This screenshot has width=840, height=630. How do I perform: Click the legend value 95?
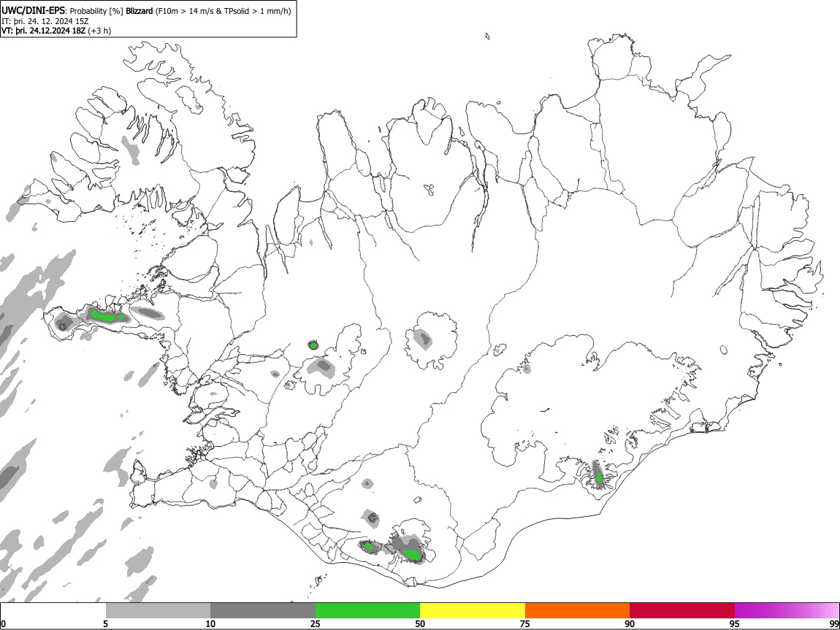[x=735, y=623]
